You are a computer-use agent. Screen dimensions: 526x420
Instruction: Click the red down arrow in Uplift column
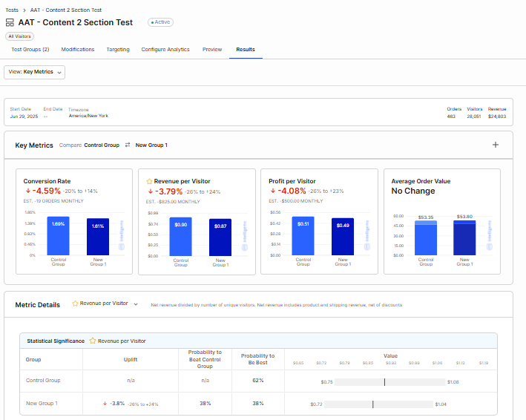point(105,404)
